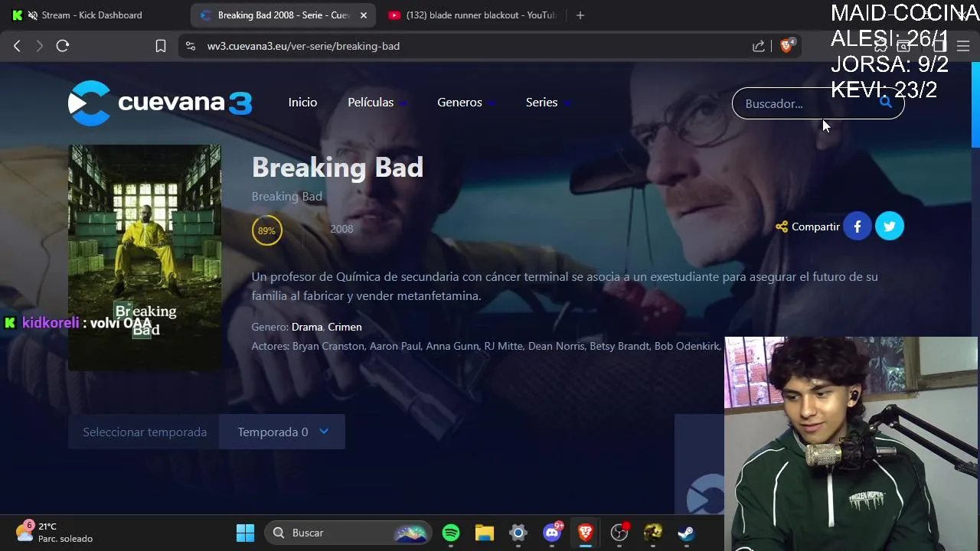Expand the Series menu
Viewport: 980px width, 551px height.
(x=547, y=103)
